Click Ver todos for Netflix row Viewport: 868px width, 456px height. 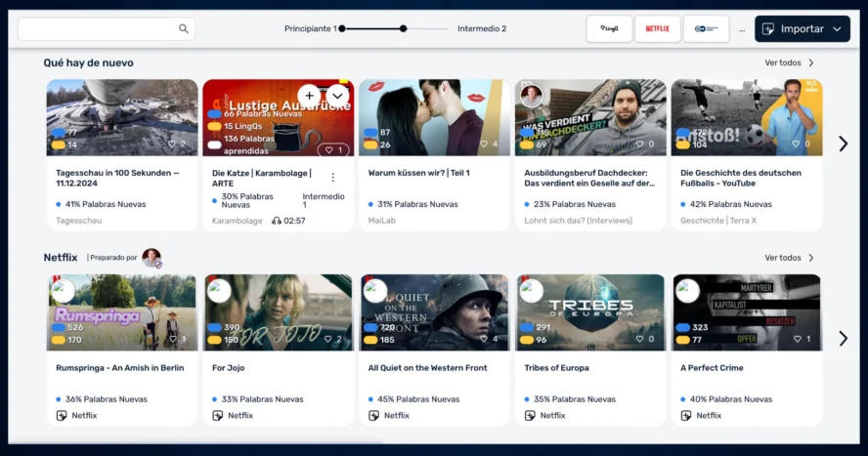(x=790, y=258)
